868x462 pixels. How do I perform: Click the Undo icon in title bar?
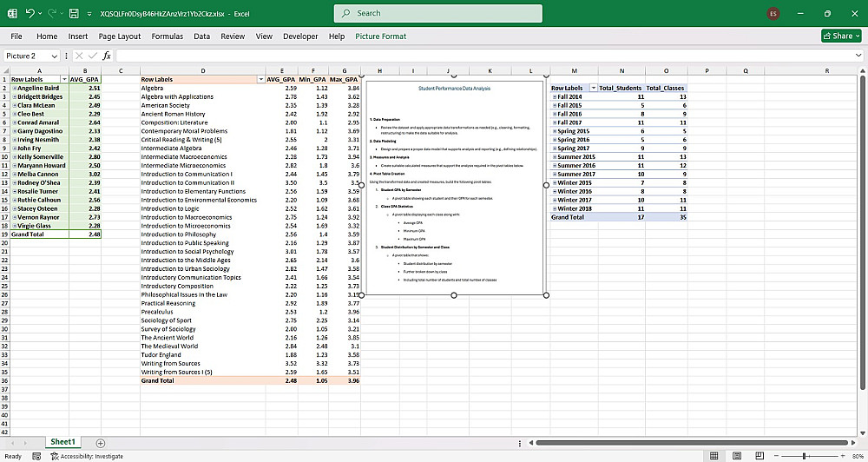pos(30,14)
